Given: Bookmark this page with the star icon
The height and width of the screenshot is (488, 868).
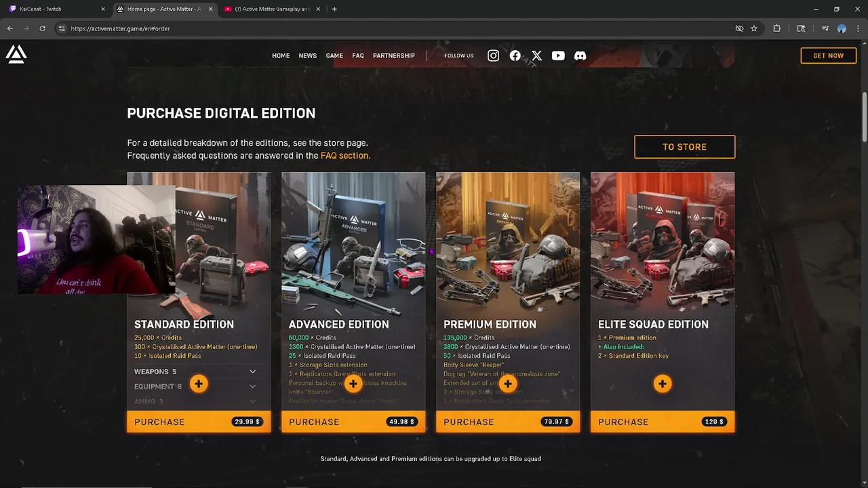Looking at the screenshot, I should [x=754, y=28].
